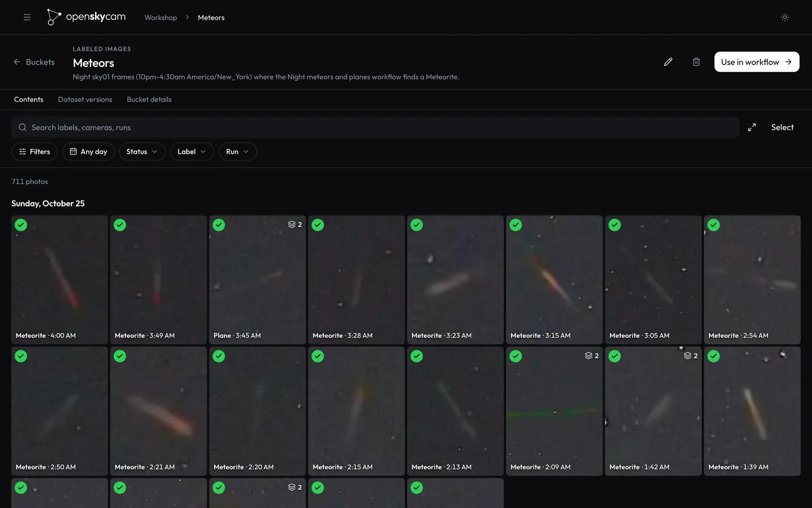The image size is (812, 508).
Task: Open the Meteorite 2:15 AM thumbnail
Action: coord(356,411)
